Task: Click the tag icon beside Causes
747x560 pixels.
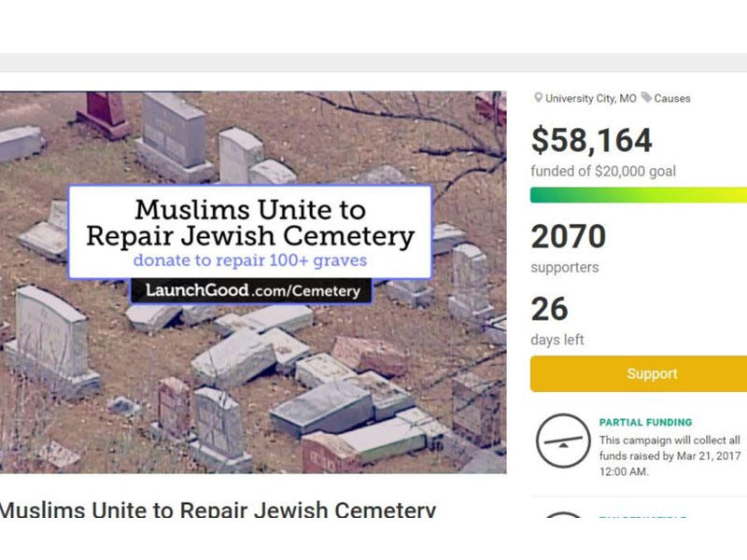Action: (x=646, y=98)
